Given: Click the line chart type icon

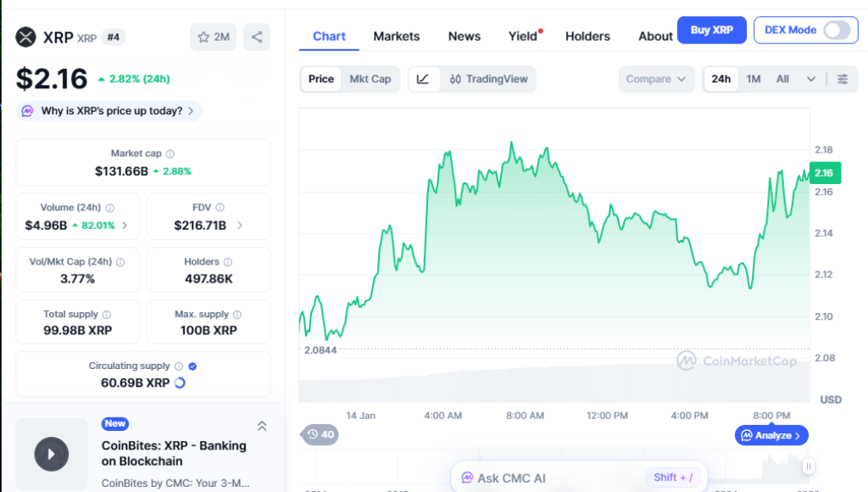Looking at the screenshot, I should pyautogui.click(x=424, y=79).
